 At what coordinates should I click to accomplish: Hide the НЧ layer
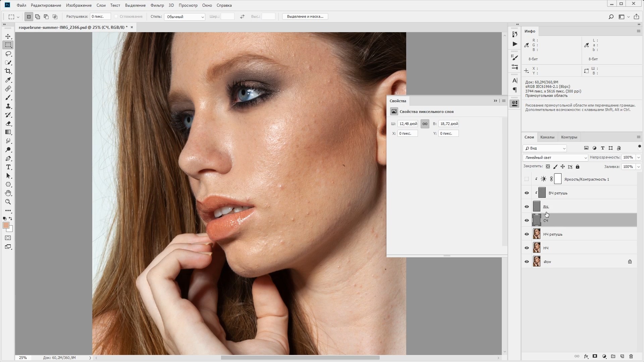527,248
